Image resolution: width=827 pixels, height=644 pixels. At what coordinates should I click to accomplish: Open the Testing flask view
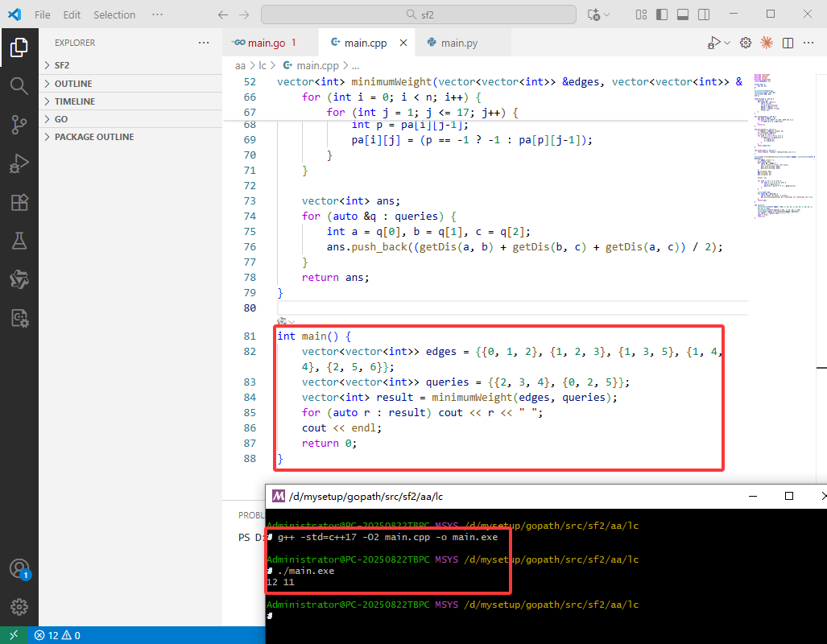[19, 241]
